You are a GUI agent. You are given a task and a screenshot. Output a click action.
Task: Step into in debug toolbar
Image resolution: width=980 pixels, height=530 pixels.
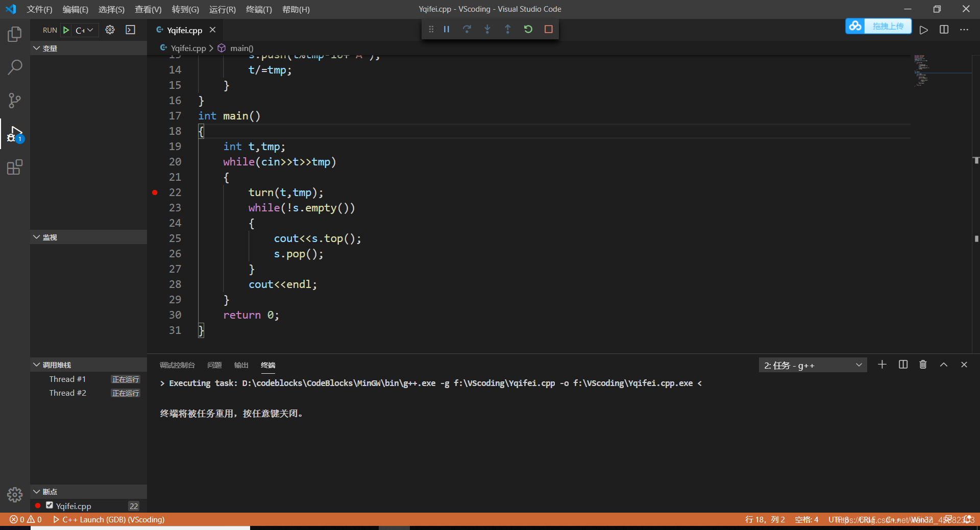[487, 30]
